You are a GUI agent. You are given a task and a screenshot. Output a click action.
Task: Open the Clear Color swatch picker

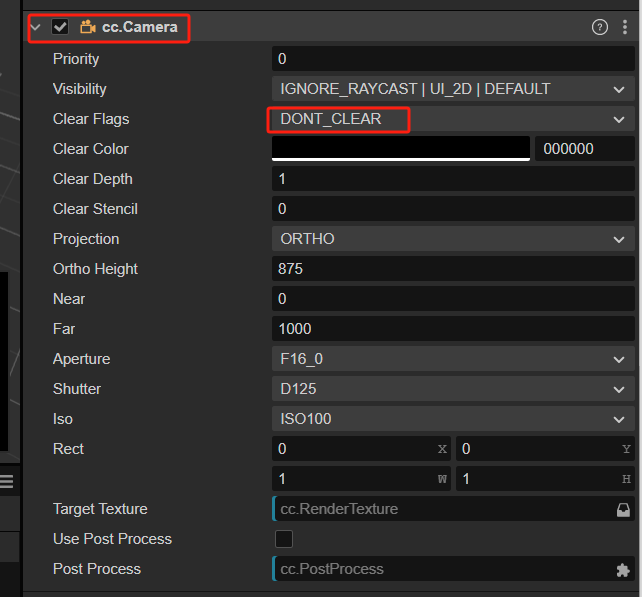point(401,149)
